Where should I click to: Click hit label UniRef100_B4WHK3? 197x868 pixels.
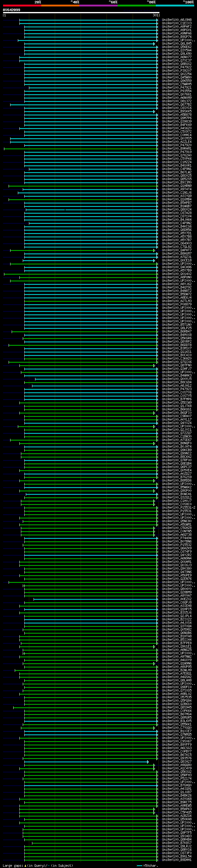tap(177, 375)
